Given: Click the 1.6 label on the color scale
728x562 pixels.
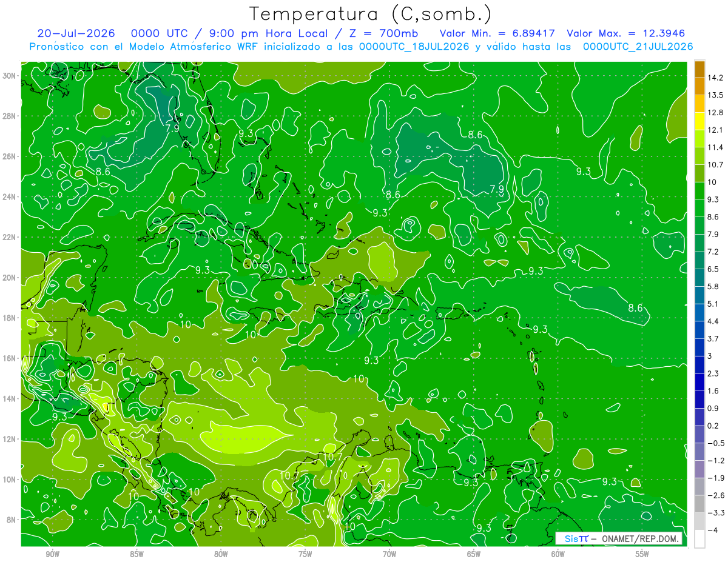Looking at the screenshot, I should click(713, 391).
